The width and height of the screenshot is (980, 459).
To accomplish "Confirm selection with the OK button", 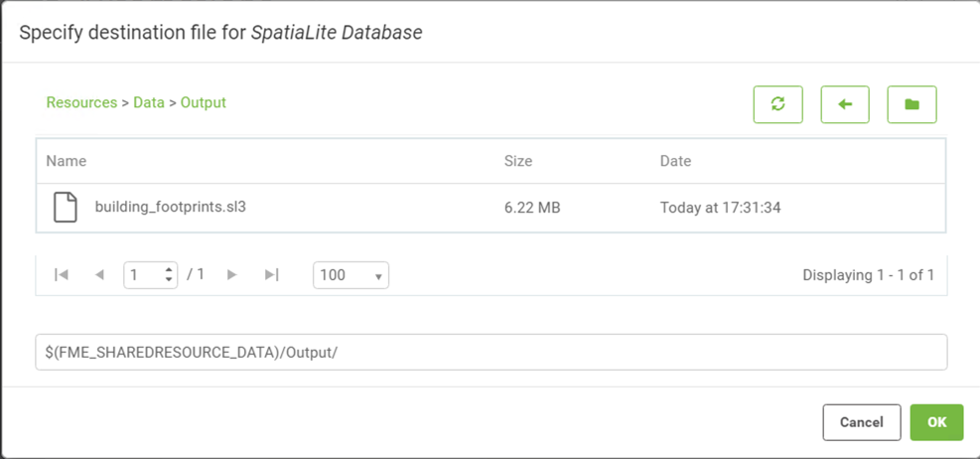I will tap(937, 422).
